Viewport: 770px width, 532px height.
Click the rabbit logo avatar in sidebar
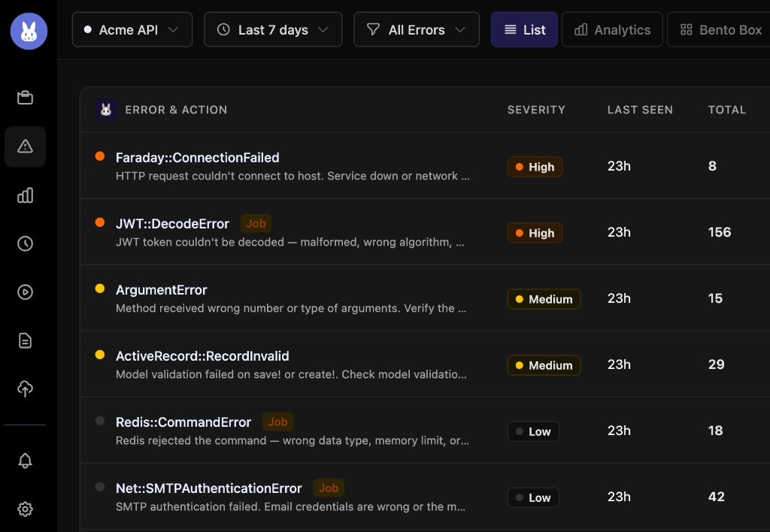point(29,31)
